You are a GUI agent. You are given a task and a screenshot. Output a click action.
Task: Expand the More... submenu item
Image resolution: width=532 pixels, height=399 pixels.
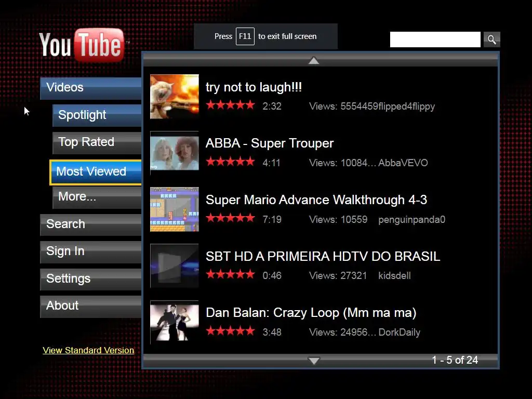97,197
